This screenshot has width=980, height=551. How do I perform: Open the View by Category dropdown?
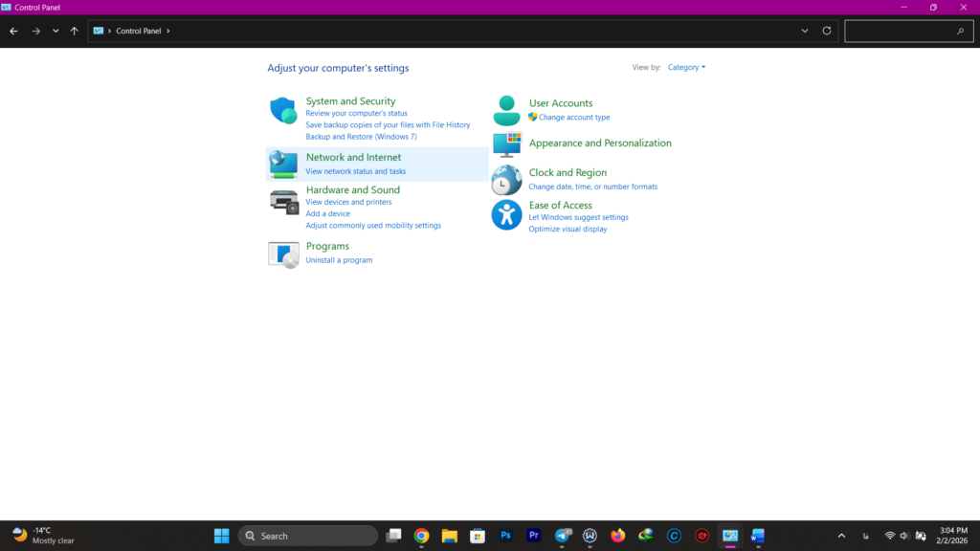(686, 68)
